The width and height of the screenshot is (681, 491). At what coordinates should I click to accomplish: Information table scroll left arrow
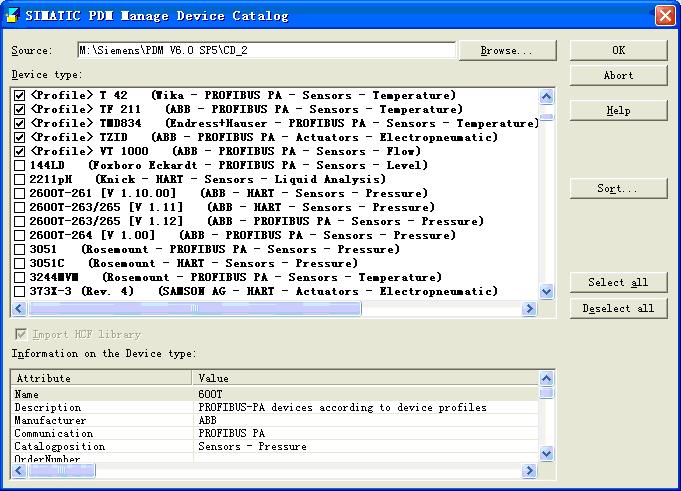click(19, 470)
